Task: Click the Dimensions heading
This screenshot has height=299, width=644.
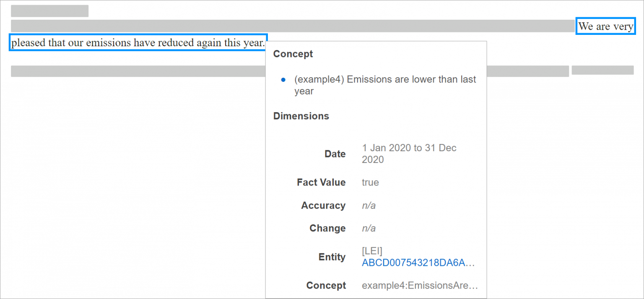Action: pos(301,116)
